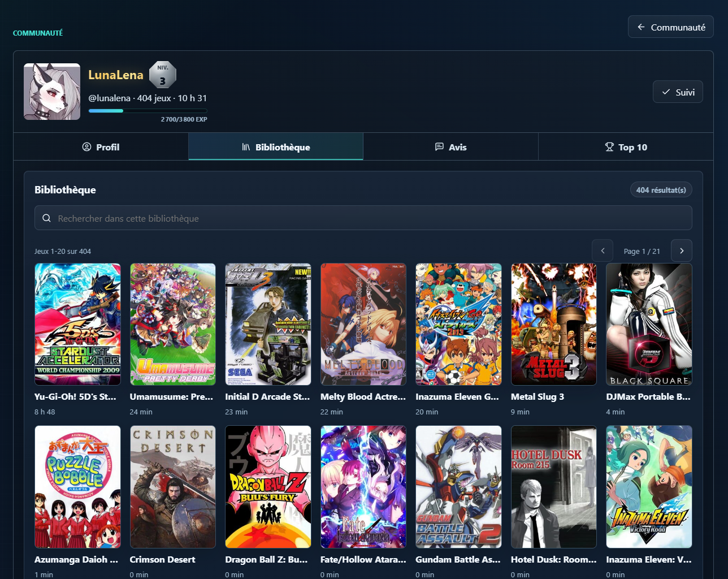Click the Yu-Gi-Oh! 5D's title text
Screen dimensions: 728x579
tap(75, 396)
